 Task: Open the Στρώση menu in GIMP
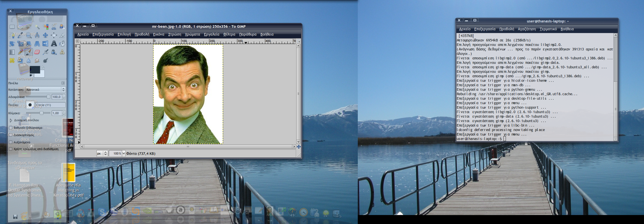click(175, 34)
